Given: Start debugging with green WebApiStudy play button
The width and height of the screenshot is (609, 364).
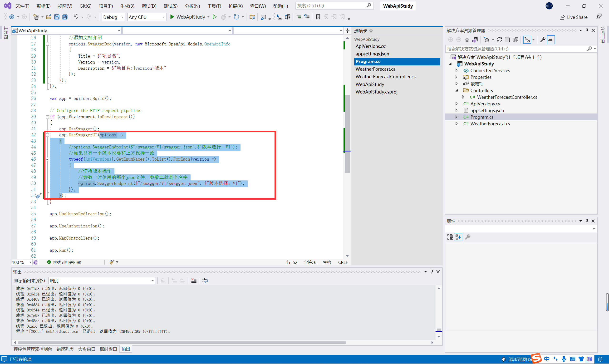Looking at the screenshot, I should (x=172, y=17).
